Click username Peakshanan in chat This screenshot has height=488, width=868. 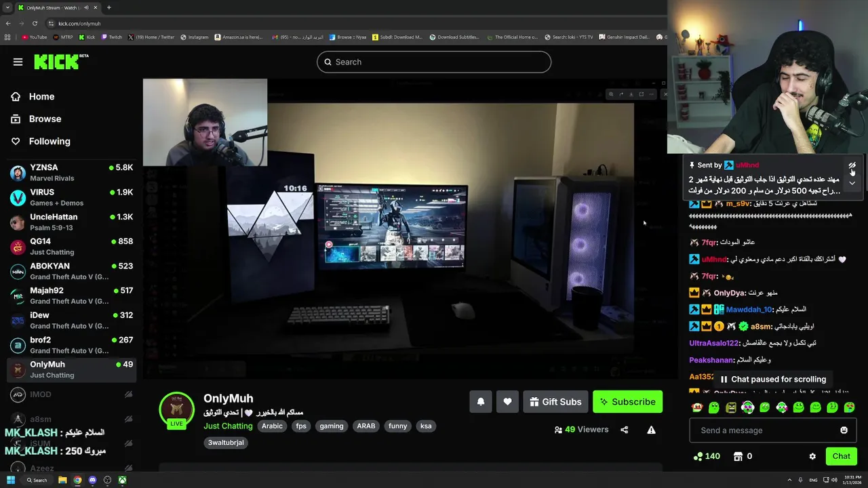[x=711, y=360]
